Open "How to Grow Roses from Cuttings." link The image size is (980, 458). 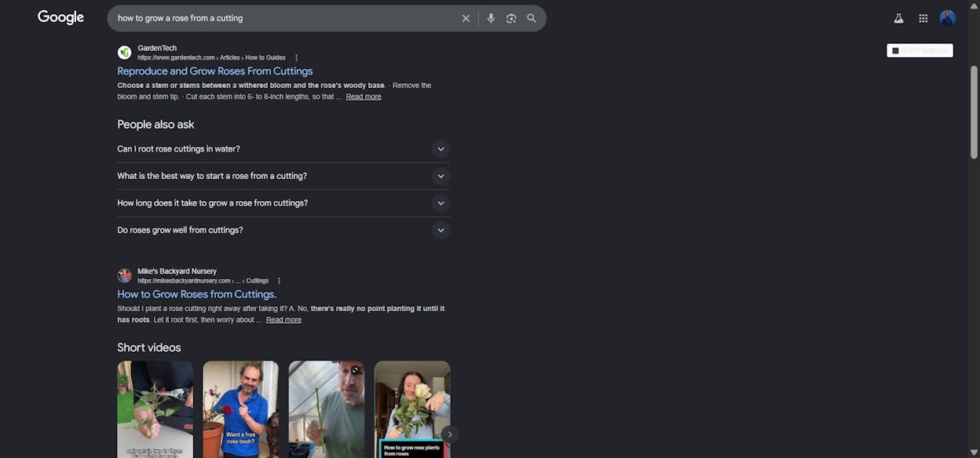[x=197, y=294]
